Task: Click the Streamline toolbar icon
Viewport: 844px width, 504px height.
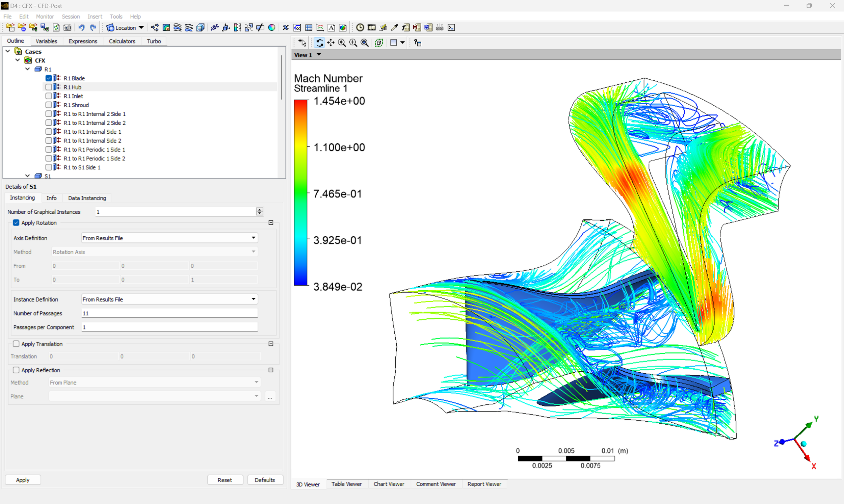Action: pos(177,28)
